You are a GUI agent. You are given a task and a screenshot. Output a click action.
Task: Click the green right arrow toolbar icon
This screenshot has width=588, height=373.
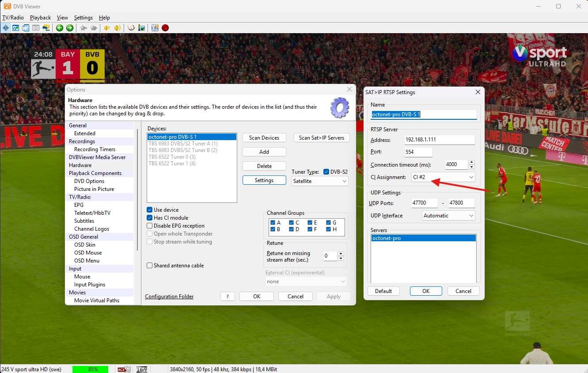(x=70, y=28)
